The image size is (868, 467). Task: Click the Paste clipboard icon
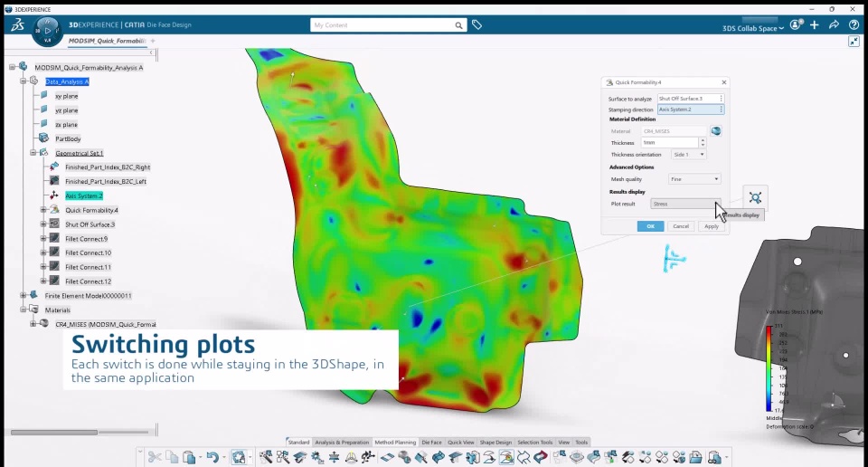tap(189, 457)
